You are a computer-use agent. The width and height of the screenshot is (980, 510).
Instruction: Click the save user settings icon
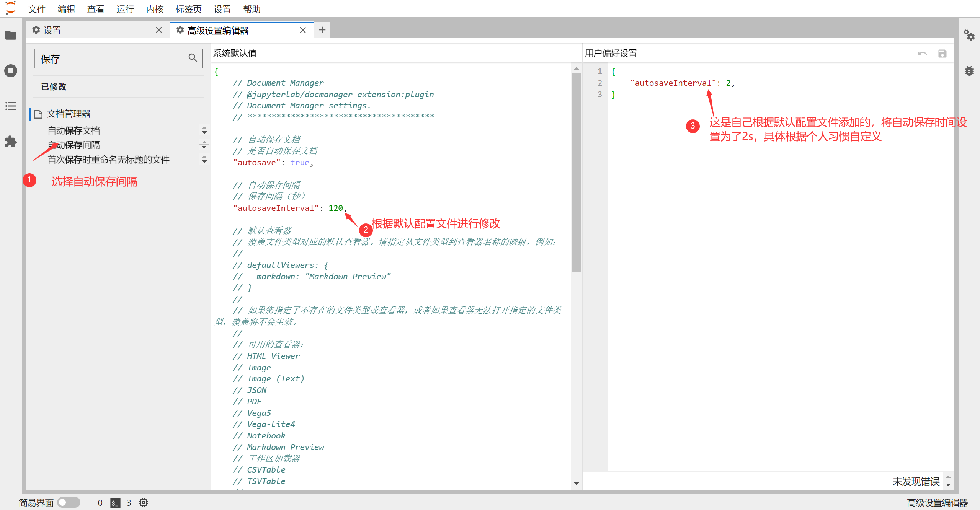942,54
